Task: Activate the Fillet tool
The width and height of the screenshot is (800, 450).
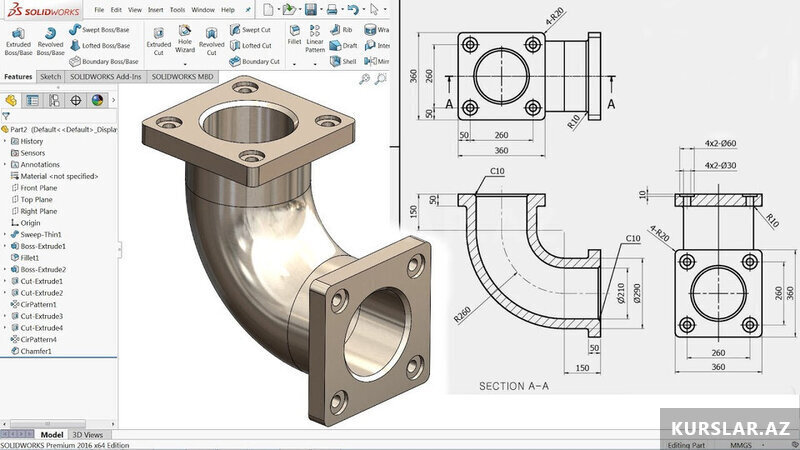Action: [x=294, y=35]
